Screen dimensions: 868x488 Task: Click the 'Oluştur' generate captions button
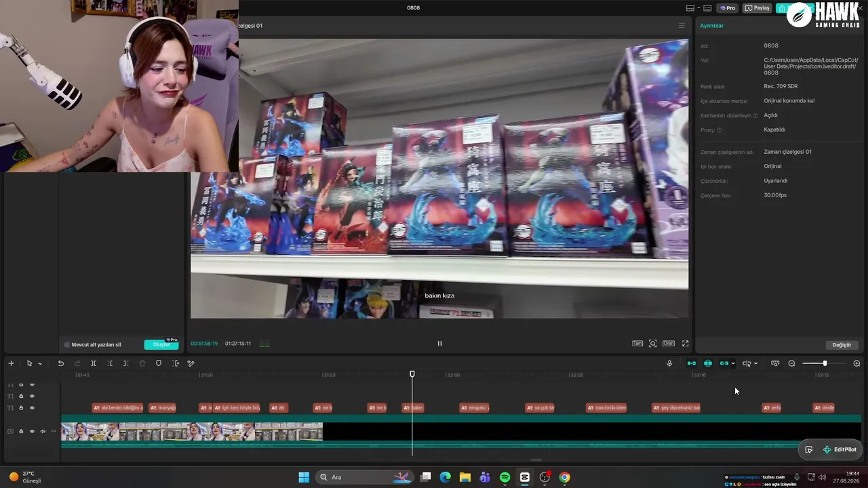pyautogui.click(x=161, y=344)
